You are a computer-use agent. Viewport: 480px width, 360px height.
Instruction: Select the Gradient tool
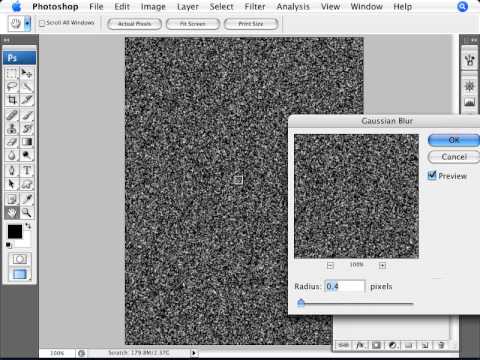[27, 142]
